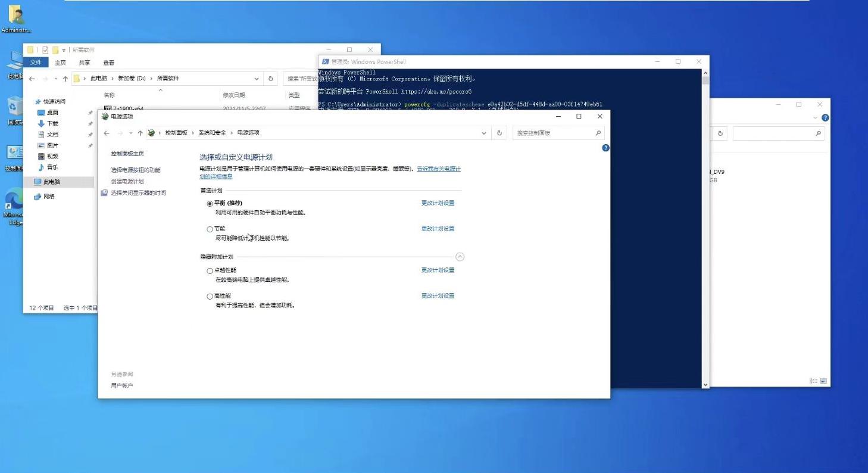Viewport: 868px width, 473px height.
Task: Click the properties checkmark icon in Explorer title bar
Action: [45, 50]
